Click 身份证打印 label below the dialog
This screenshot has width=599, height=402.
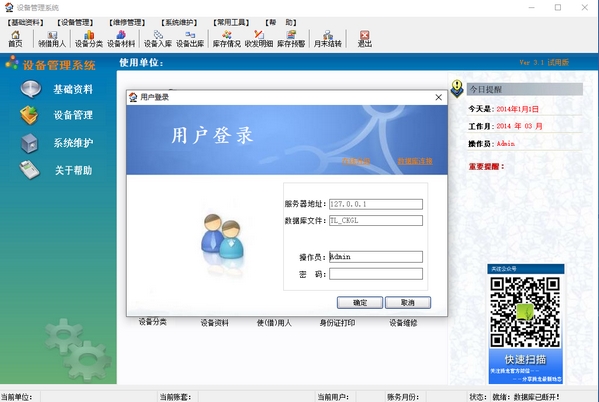pos(337,323)
